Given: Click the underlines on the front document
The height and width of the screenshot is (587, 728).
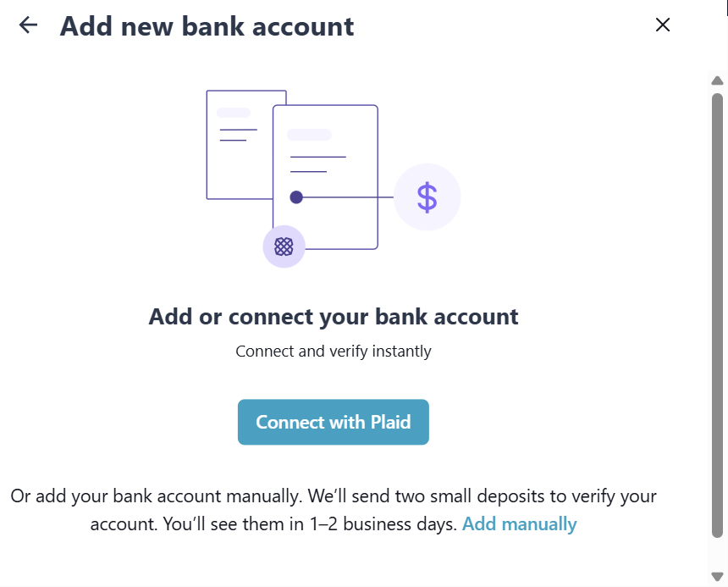Looking at the screenshot, I should point(317,164).
